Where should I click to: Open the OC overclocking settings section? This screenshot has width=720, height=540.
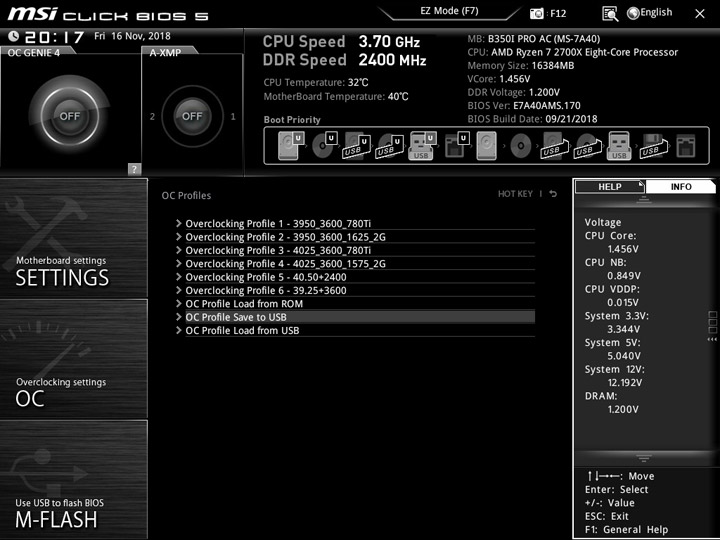[x=73, y=359]
